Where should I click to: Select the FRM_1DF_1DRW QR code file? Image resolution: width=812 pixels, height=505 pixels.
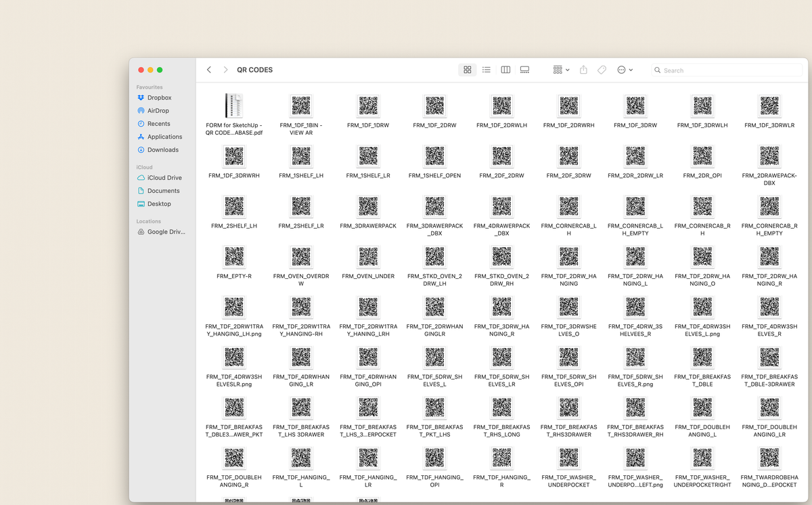pyautogui.click(x=368, y=106)
